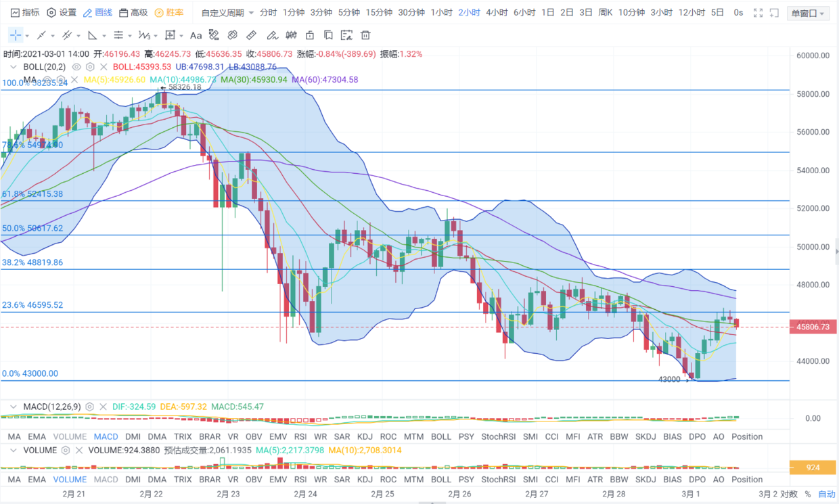Delete all drawings with trash icon
The height and width of the screenshot is (504, 839).
pos(365,35)
